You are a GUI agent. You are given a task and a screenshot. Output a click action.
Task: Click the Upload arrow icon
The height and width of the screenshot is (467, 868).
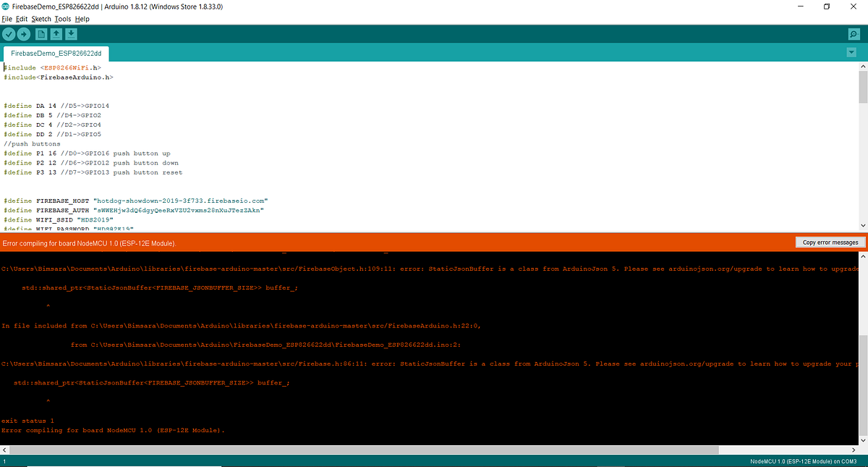click(24, 33)
